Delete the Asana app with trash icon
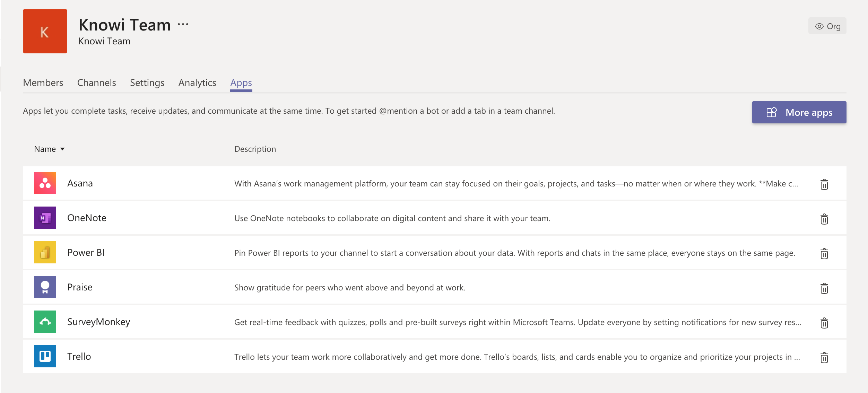The image size is (868, 393). (824, 184)
